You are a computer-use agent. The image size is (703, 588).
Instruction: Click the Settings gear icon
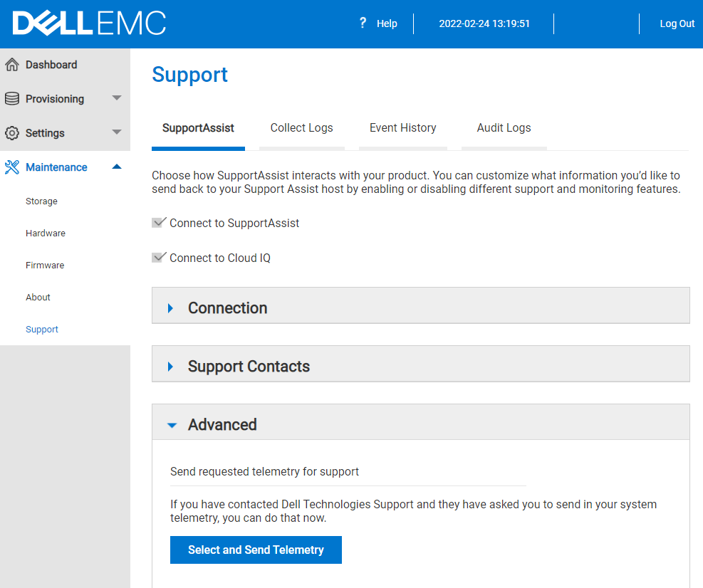13,132
